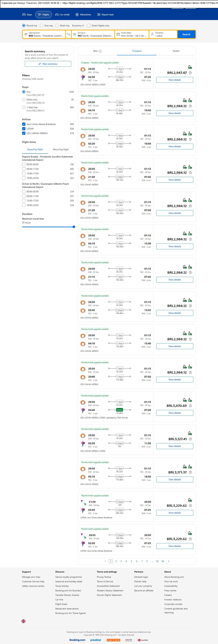The width and height of the screenshot is (218, 644).
Task: Click the swap origin and destination arrows icon
Action: 69,34
